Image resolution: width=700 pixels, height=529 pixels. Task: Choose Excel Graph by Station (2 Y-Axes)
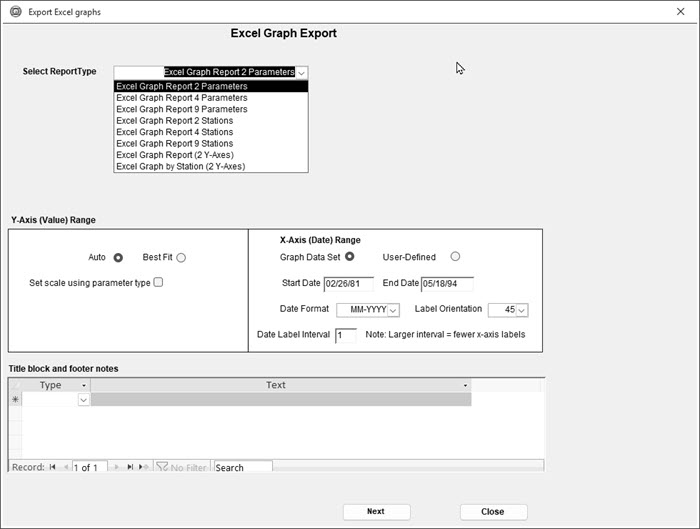[211, 167]
